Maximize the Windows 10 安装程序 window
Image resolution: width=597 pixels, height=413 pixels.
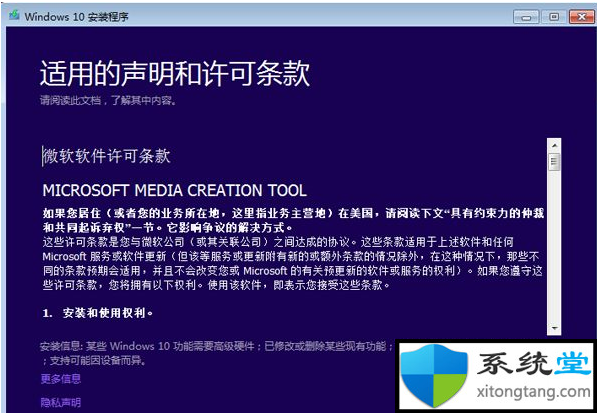(554, 17)
